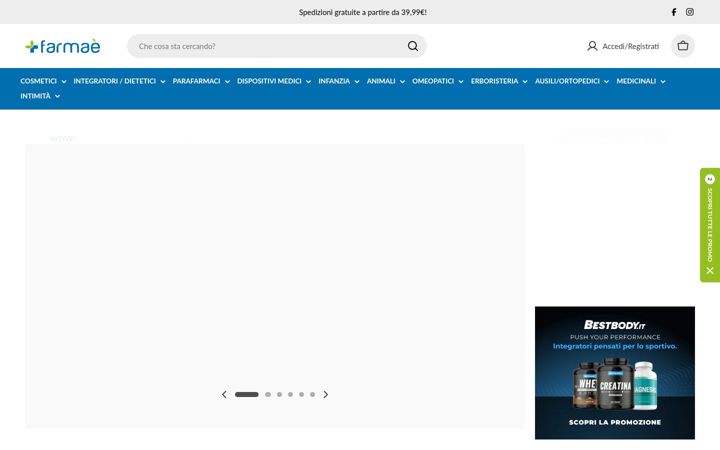The width and height of the screenshot is (720, 450).
Task: Open the Instagram social icon
Action: [690, 12]
